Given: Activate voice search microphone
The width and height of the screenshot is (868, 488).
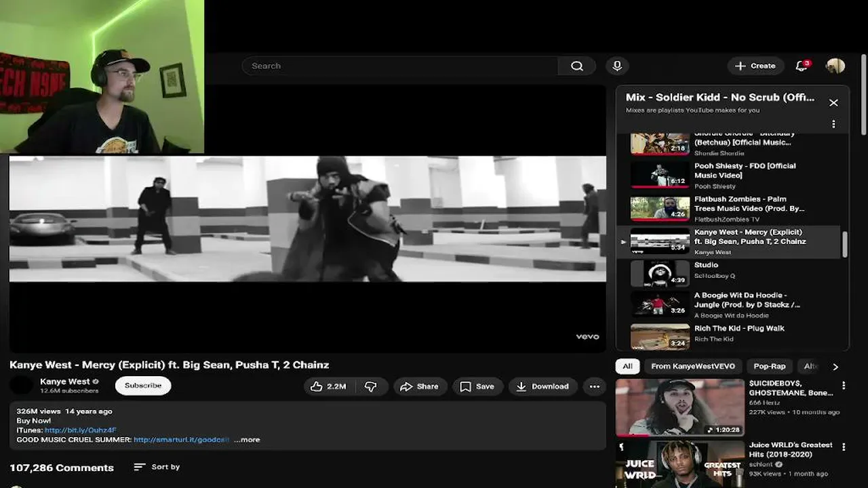Looking at the screenshot, I should (x=617, y=66).
